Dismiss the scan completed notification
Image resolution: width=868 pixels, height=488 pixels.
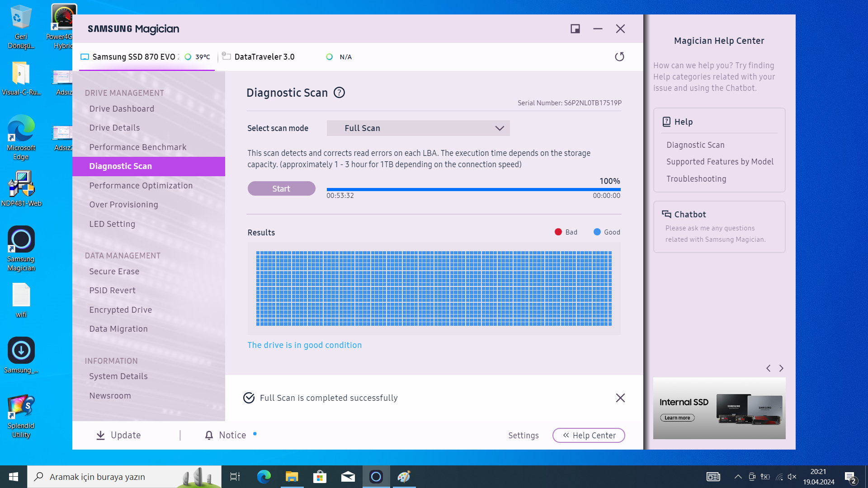coord(620,398)
